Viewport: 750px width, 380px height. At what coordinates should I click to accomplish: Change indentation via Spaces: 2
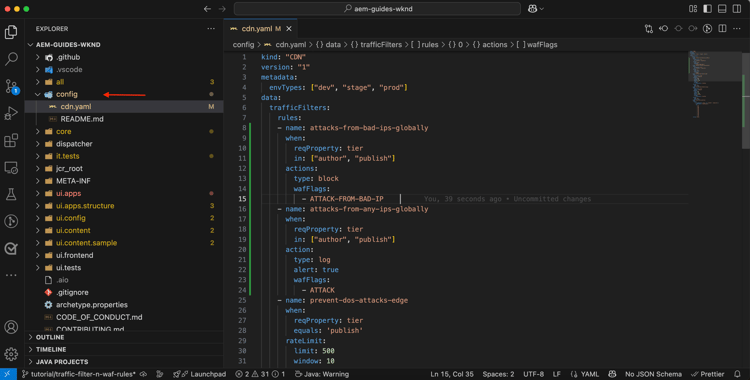point(498,374)
